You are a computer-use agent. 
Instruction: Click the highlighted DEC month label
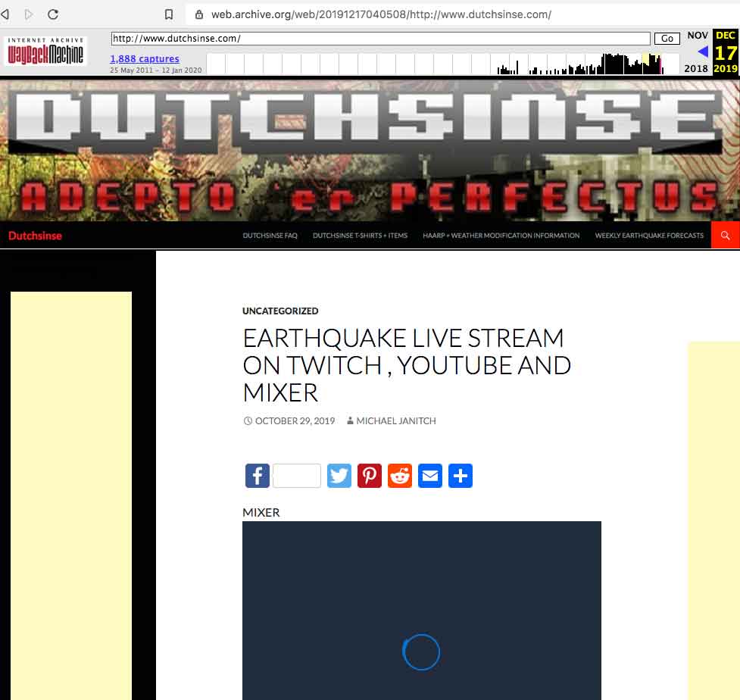[x=726, y=36]
